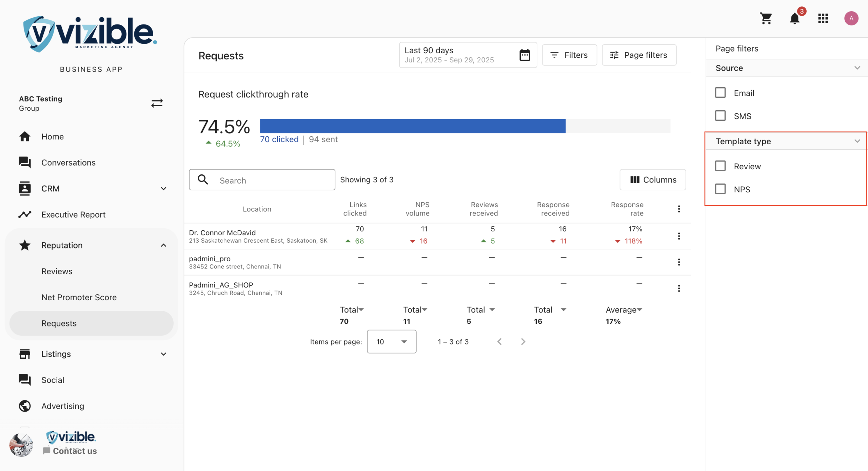Check the Email source filter
868x471 pixels.
pyautogui.click(x=720, y=93)
